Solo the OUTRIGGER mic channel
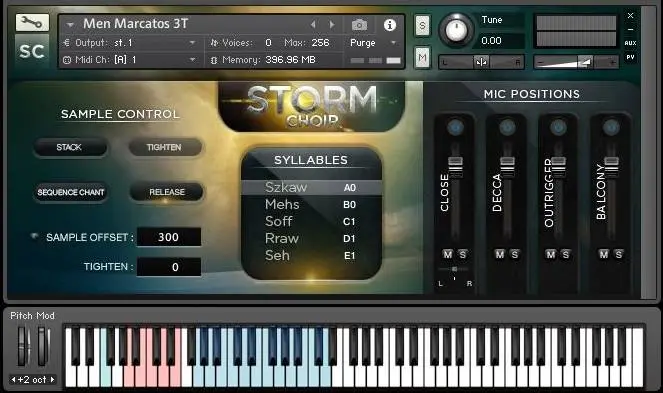 [565, 254]
